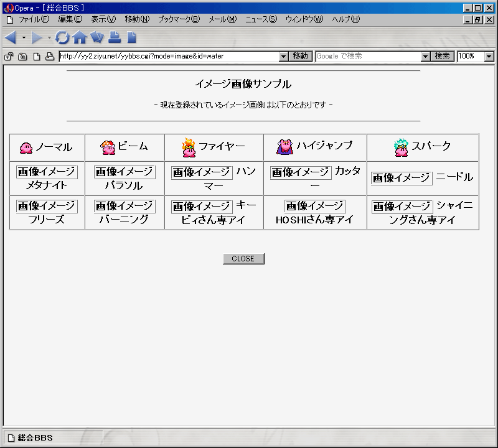This screenshot has width=498, height=448.
Task: Open the 表示(V) menu
Action: [x=103, y=19]
